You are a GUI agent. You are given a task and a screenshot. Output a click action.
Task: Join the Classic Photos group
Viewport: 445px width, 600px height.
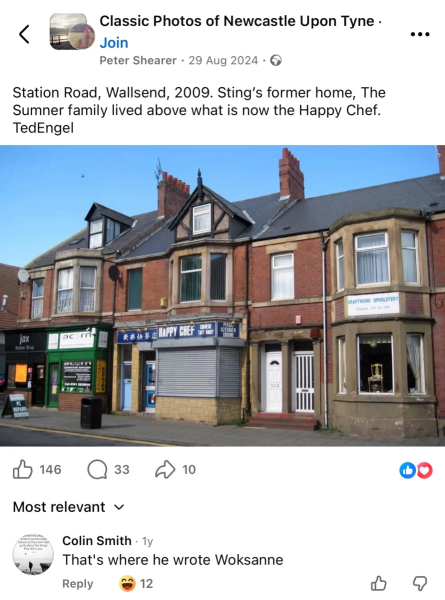coord(114,42)
